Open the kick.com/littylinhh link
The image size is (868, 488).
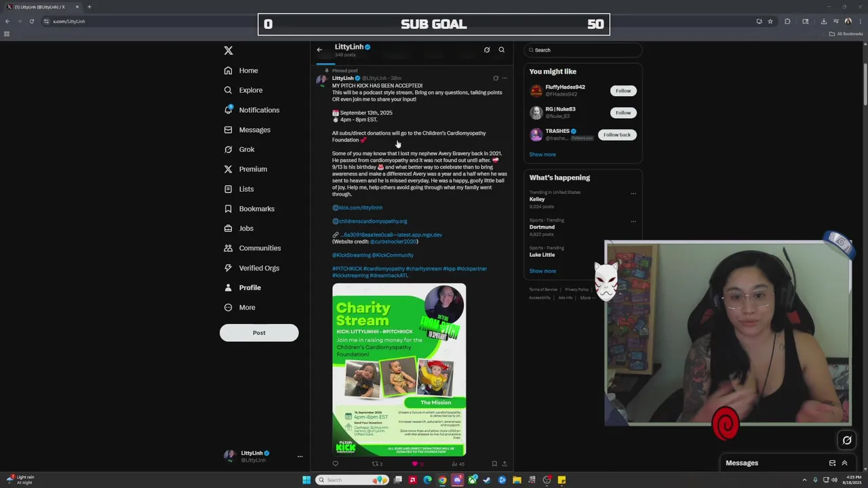coord(357,207)
